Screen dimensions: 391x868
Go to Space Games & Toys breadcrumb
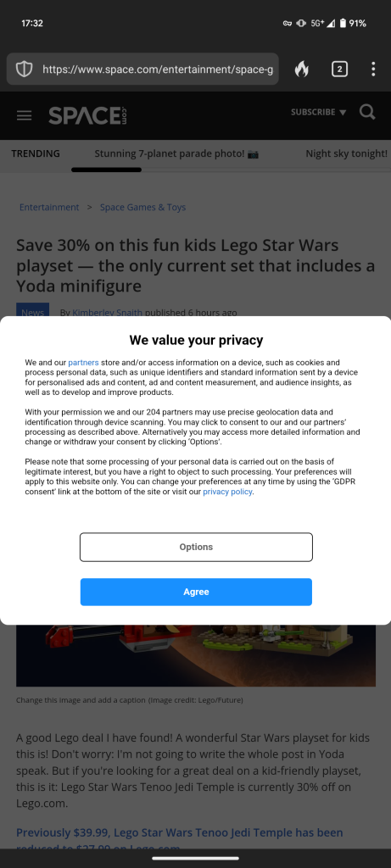pos(142,207)
